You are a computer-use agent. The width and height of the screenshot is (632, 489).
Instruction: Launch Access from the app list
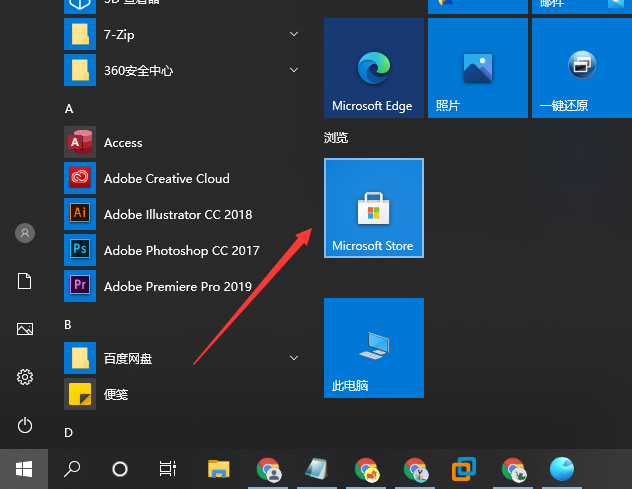pos(123,143)
